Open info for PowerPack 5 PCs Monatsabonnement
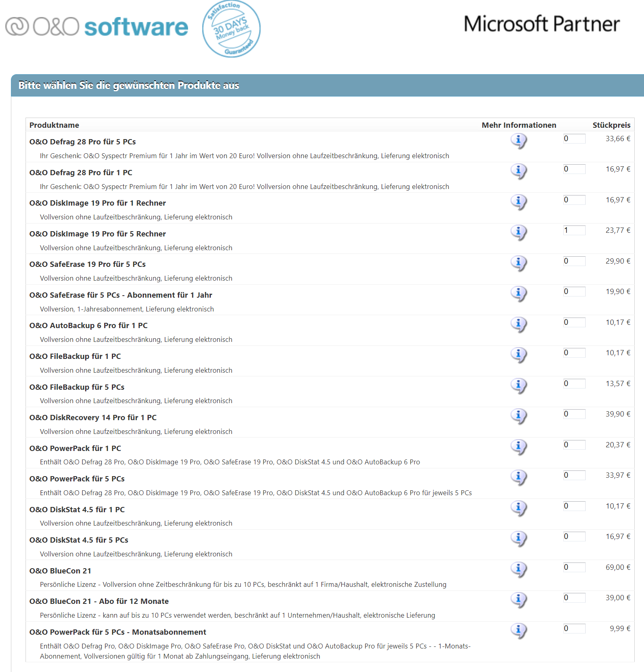The height and width of the screenshot is (672, 644). tap(518, 631)
